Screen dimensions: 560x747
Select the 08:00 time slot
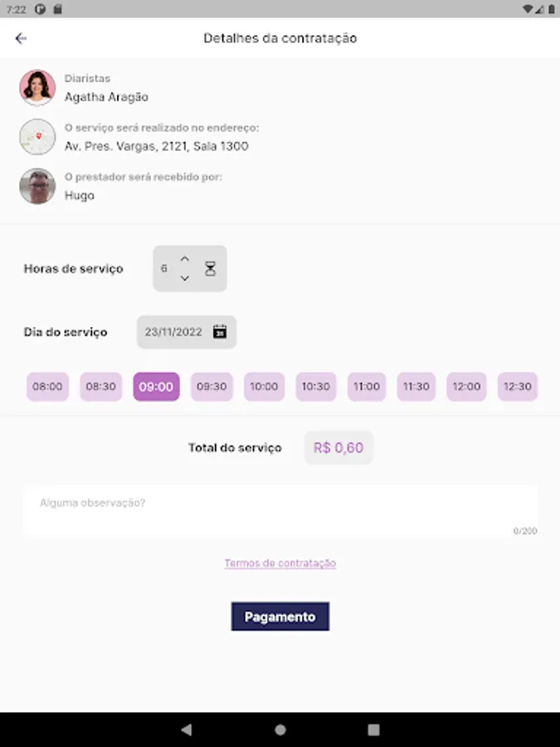[x=47, y=387]
